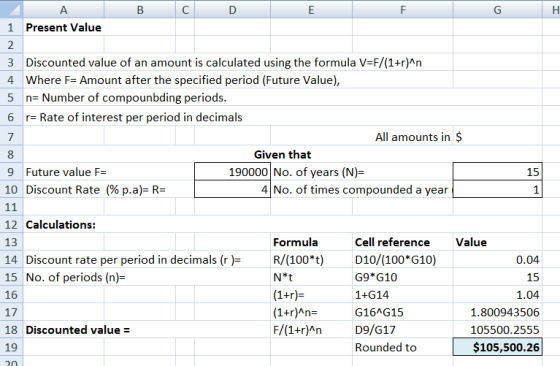Screen dimensions: 560x366
Task: Click 'All amounts in' cell
Action: [x=412, y=137]
